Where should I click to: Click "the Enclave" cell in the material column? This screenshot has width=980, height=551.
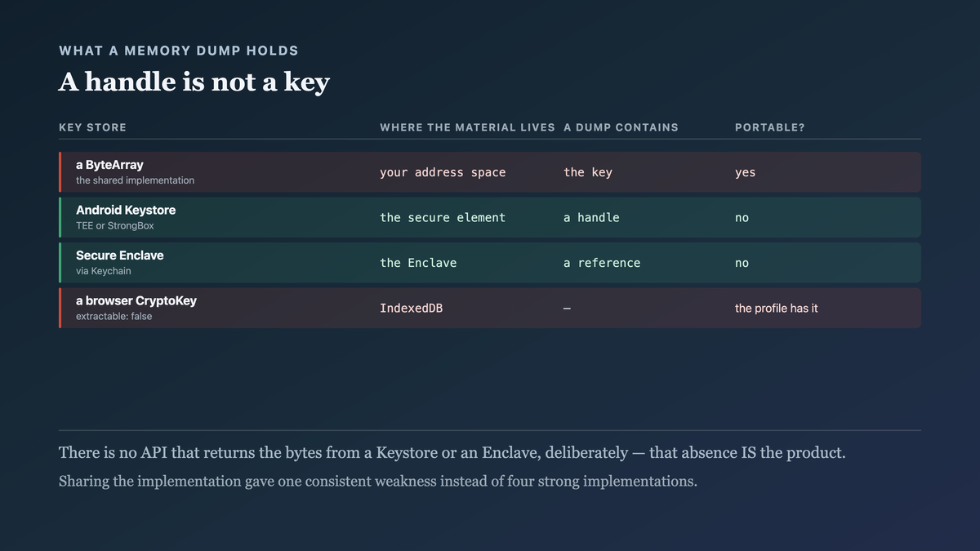(x=418, y=263)
